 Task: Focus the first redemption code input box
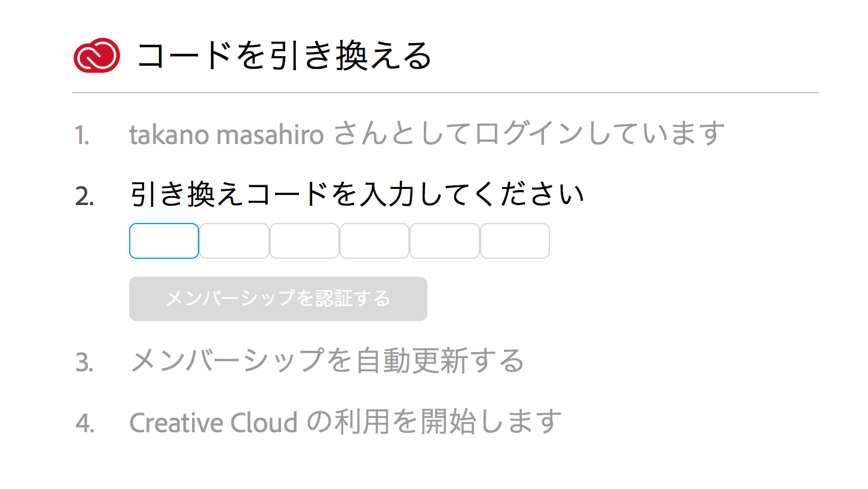[164, 241]
